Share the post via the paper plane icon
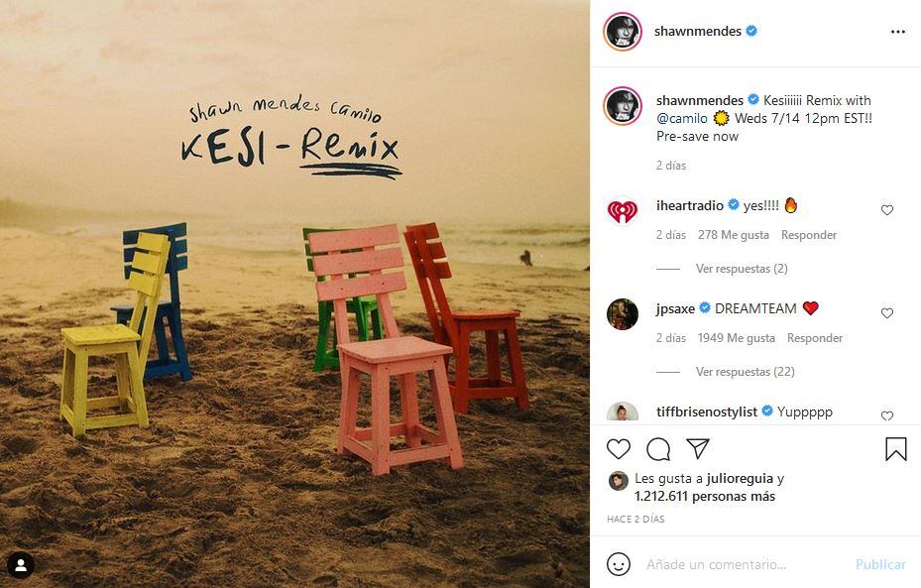The width and height of the screenshot is (921, 588). point(698,449)
